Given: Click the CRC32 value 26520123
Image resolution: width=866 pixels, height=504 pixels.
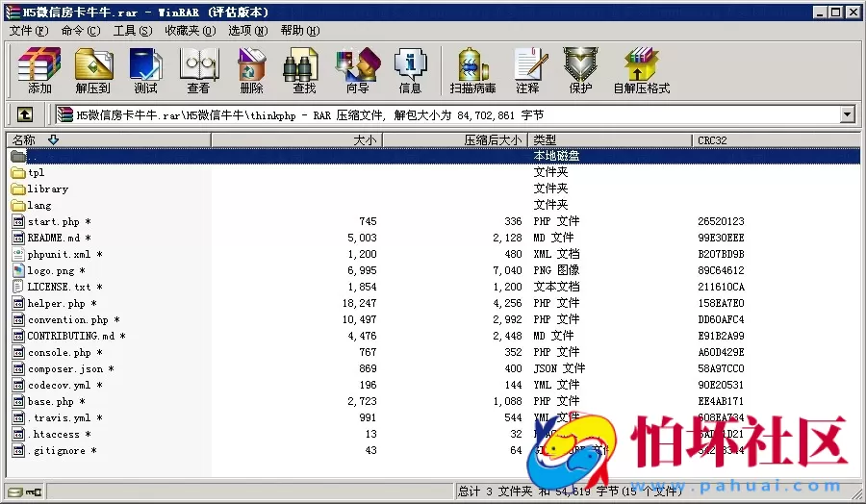Looking at the screenshot, I should (721, 221).
